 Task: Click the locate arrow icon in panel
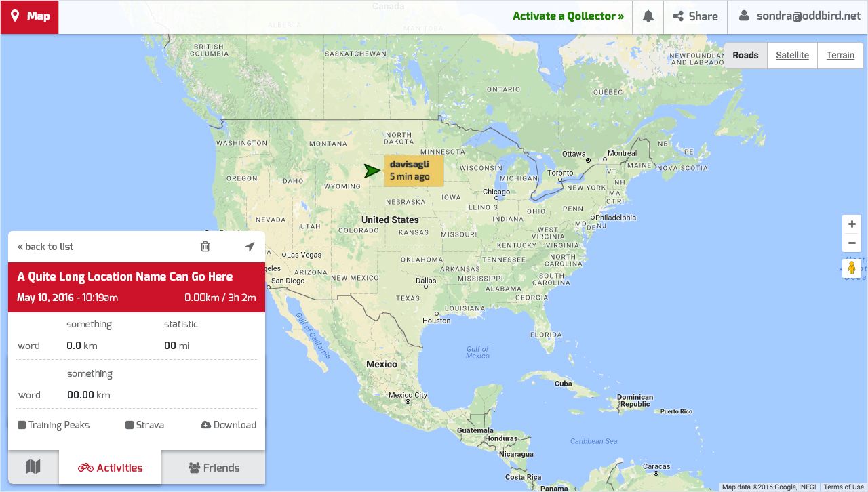click(x=250, y=247)
